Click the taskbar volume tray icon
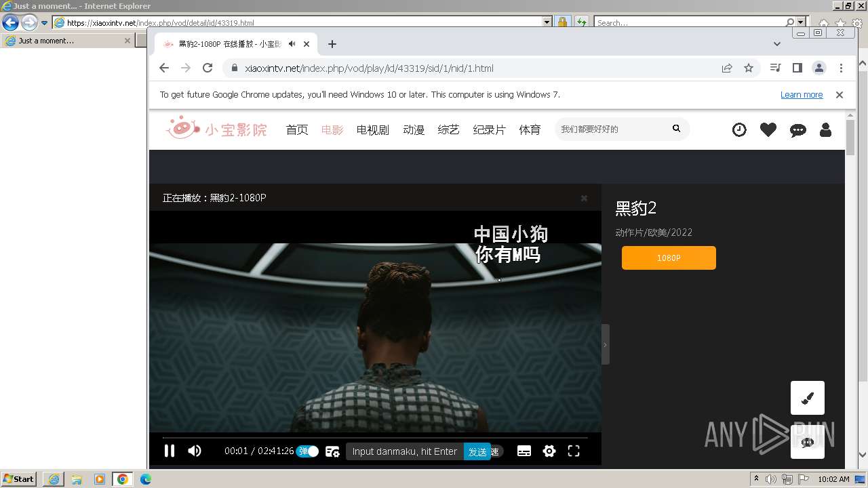 771,479
